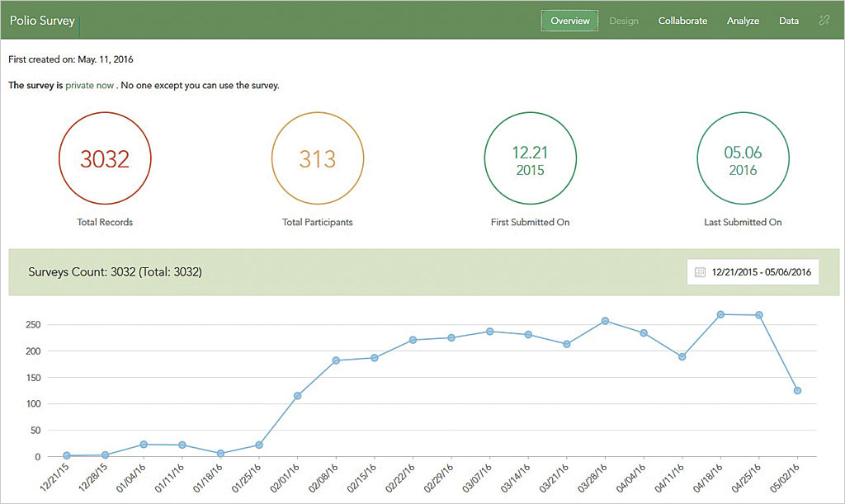This screenshot has height=504, width=845.
Task: Click the Last Submitted On date circle
Action: pyautogui.click(x=743, y=158)
